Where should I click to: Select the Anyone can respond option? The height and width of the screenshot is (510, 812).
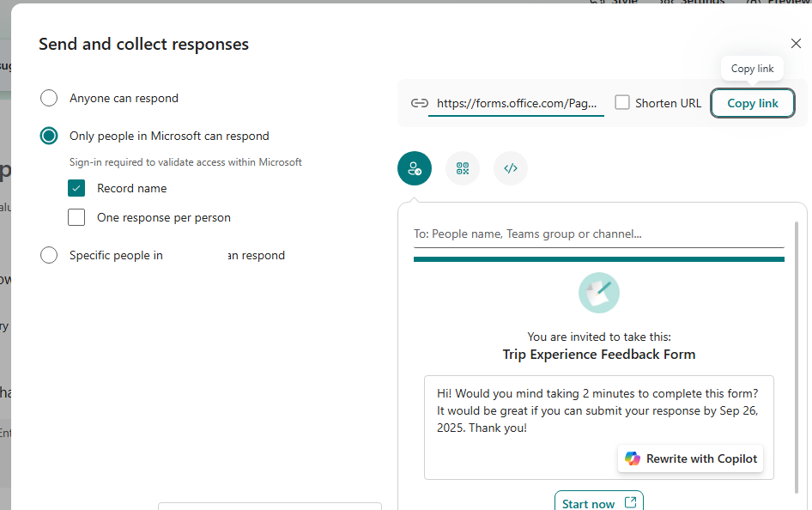[x=49, y=98]
